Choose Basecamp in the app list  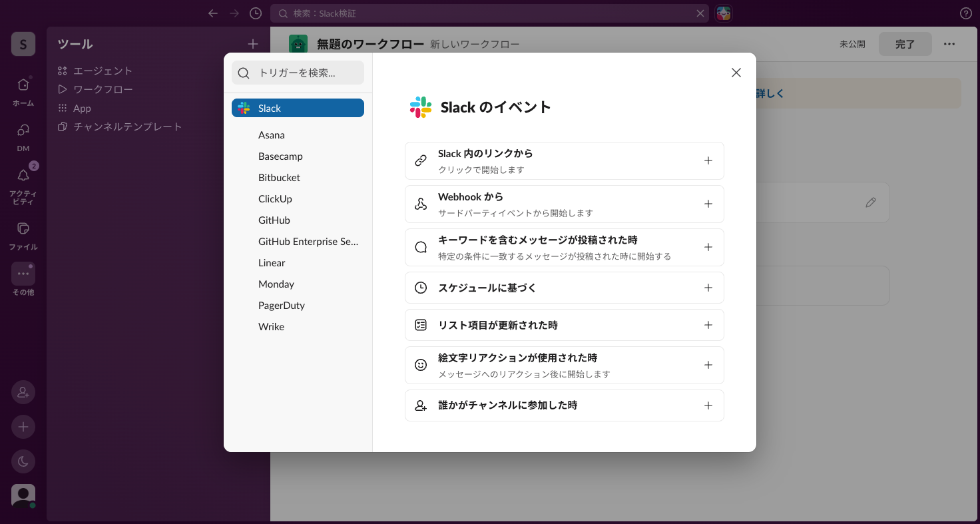280,156
